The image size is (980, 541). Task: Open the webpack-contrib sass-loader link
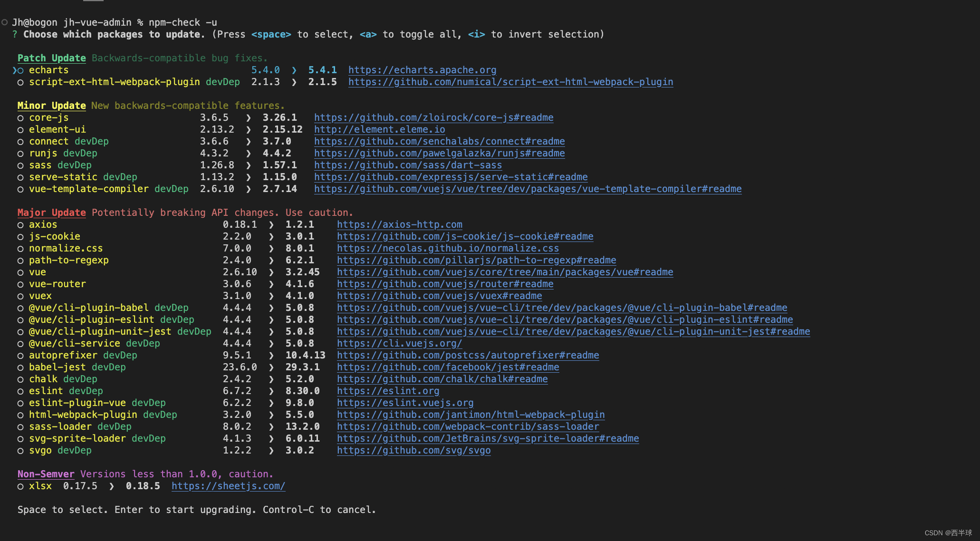pyautogui.click(x=468, y=427)
